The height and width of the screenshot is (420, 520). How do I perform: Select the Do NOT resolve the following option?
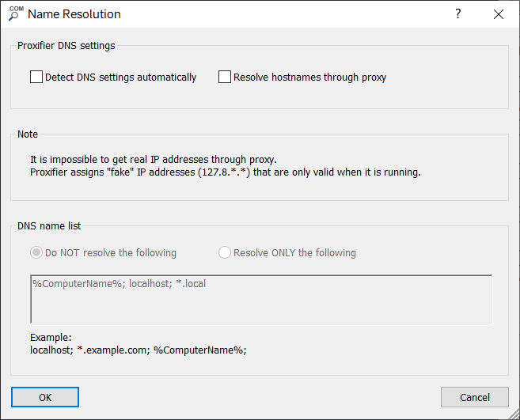pos(36,253)
